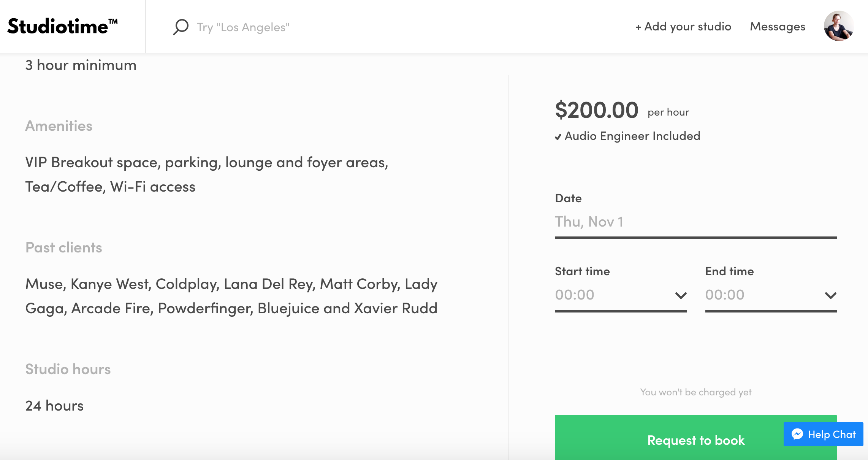
Task: Expand the Start time chevron arrow
Action: click(681, 295)
